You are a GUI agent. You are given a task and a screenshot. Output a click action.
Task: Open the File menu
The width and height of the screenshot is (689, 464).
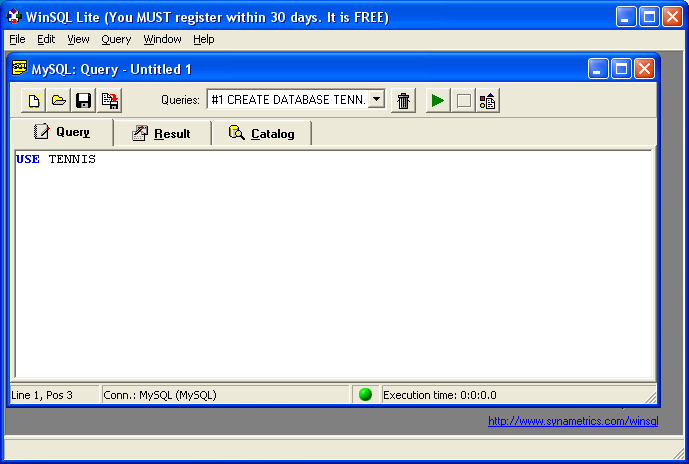pos(17,39)
